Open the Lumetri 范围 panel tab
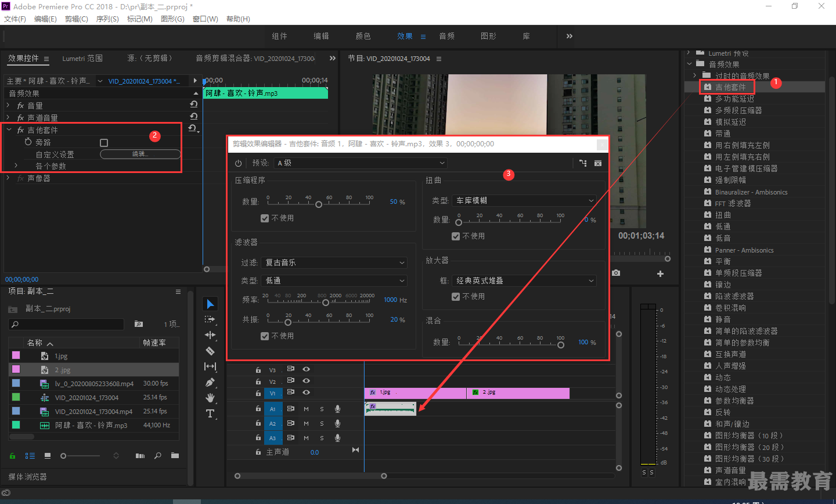Viewport: 836px width, 504px height. click(82, 58)
